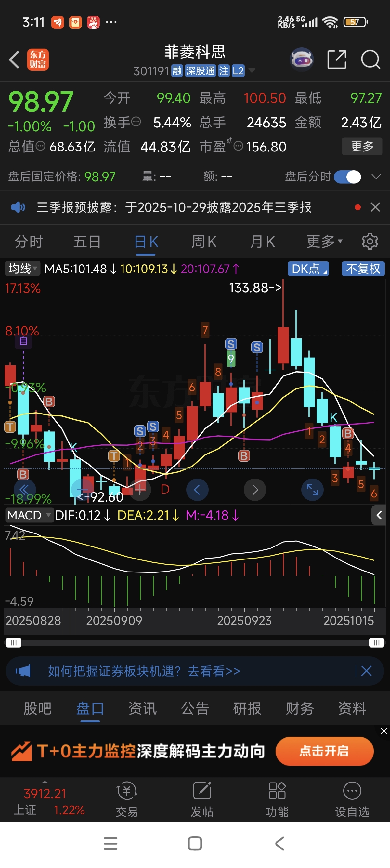Switch to 分时 chart tab
The width and height of the screenshot is (390, 868).
pos(29,242)
